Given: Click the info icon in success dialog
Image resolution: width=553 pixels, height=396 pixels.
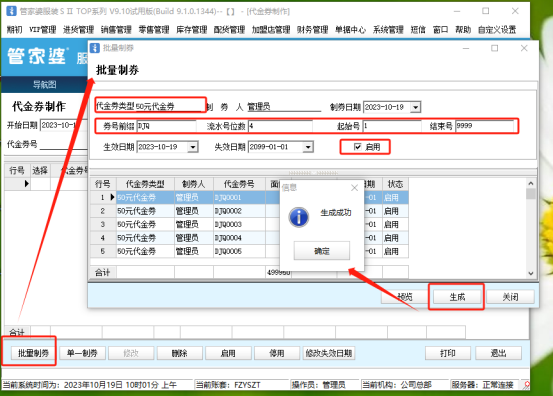Looking at the screenshot, I should (x=299, y=217).
